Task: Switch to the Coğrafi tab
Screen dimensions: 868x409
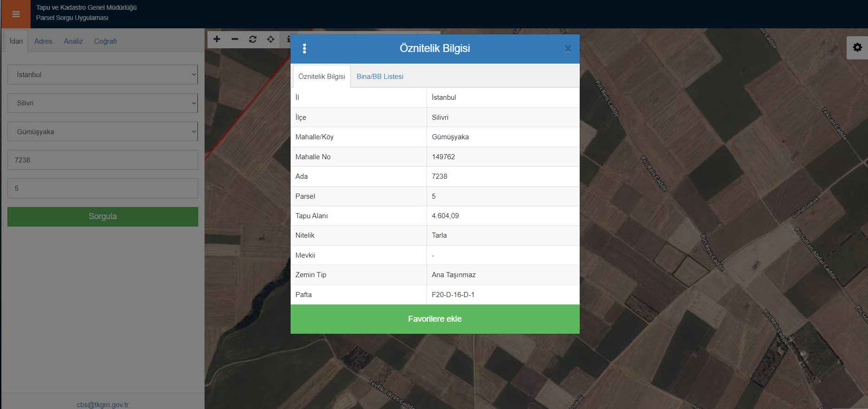Action: [105, 41]
